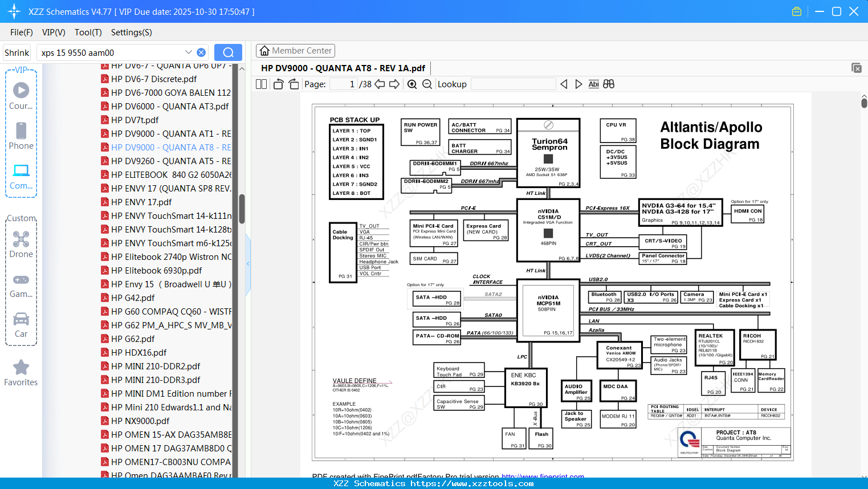This screenshot has height=489, width=868.
Task: Rotate the page clockwise
Action: click(x=294, y=84)
